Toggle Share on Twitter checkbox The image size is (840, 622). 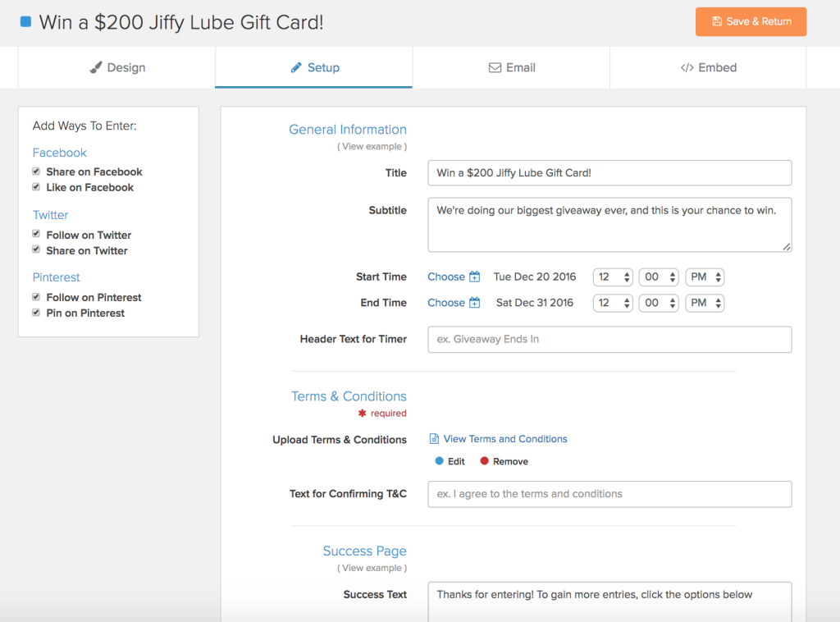[36, 249]
